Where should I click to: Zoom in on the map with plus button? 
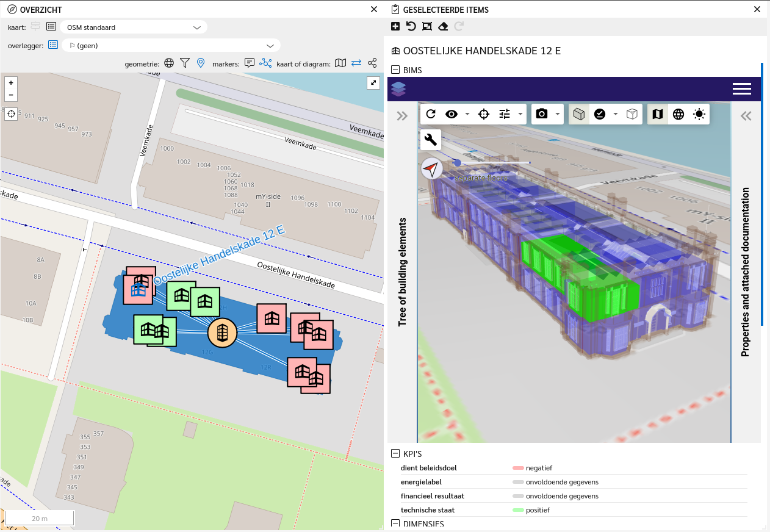(11, 82)
